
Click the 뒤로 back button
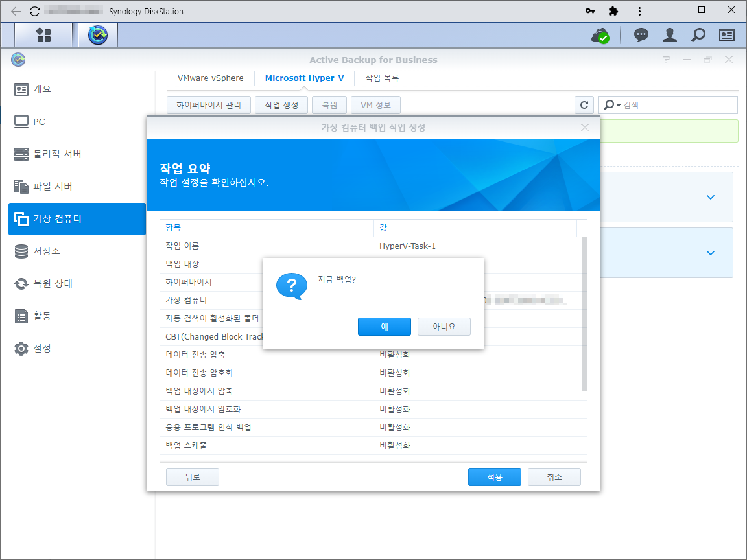click(x=193, y=476)
